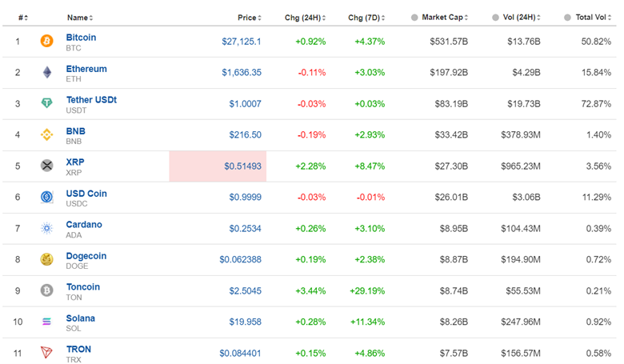Sort by Chg (24H) column header
This screenshot has width=624, height=364.
coord(306,18)
